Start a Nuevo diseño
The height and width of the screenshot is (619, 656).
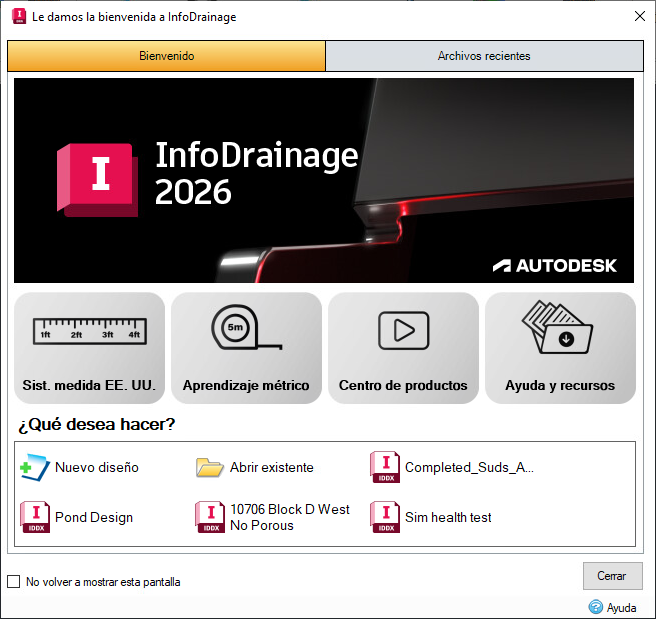[x=97, y=467]
